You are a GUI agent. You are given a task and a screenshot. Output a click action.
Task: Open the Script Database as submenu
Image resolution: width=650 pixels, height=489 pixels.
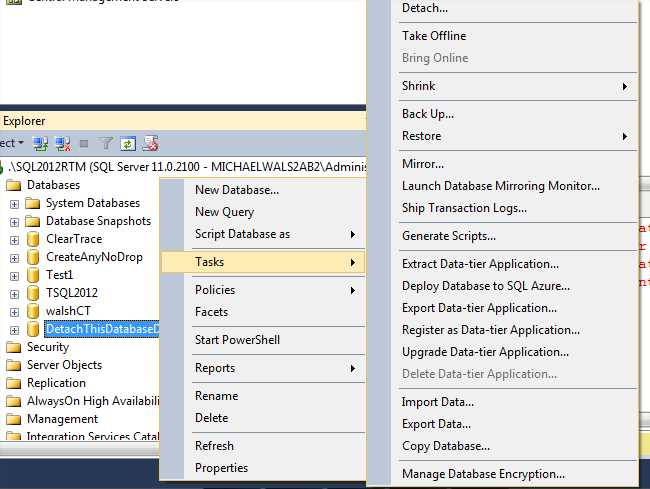click(263, 234)
